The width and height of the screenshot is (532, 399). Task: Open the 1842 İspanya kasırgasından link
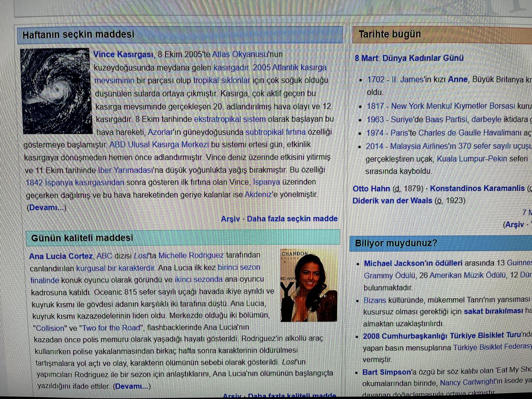tap(75, 183)
